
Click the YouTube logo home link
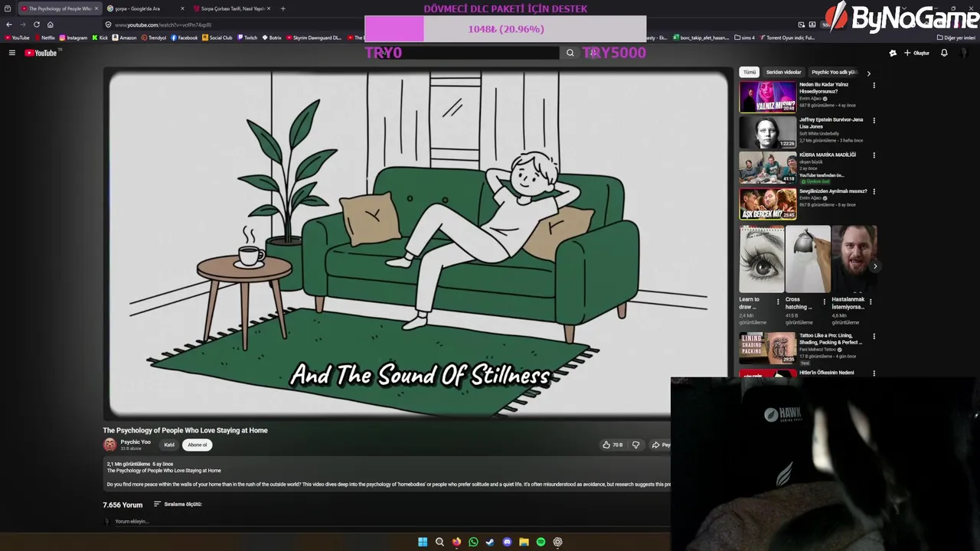(41, 53)
